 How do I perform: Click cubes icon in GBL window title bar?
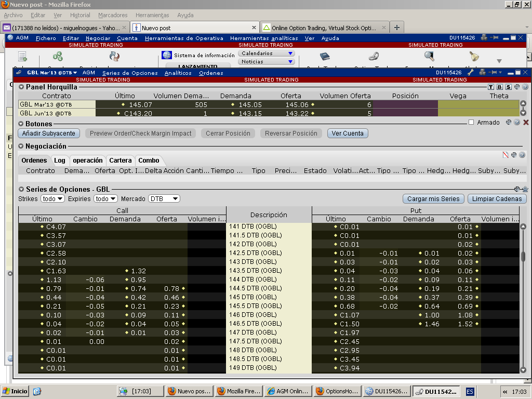tap(483, 72)
